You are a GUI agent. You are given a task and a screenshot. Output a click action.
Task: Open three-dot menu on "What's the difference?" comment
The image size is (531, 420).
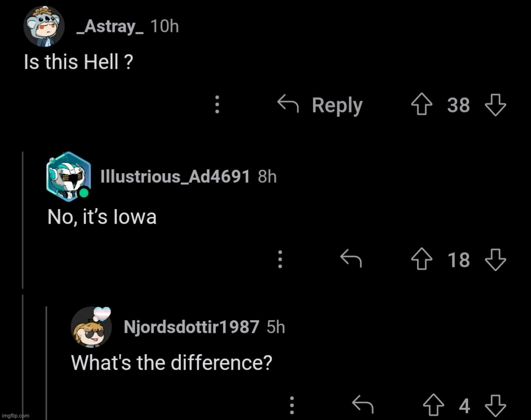coord(292,405)
